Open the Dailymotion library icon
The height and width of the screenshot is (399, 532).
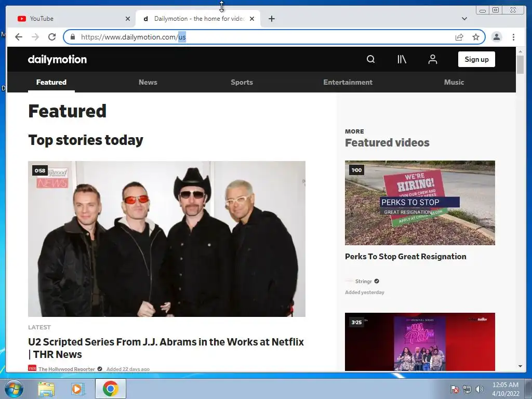(402, 59)
